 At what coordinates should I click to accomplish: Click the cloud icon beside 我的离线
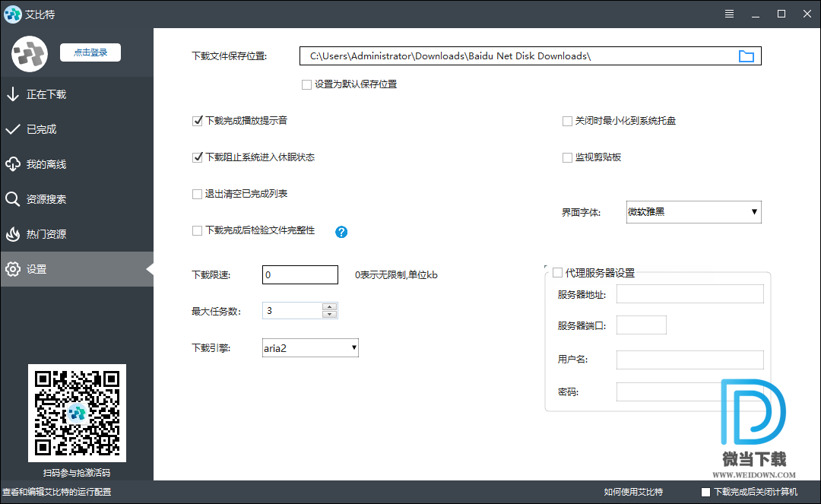pyautogui.click(x=13, y=164)
